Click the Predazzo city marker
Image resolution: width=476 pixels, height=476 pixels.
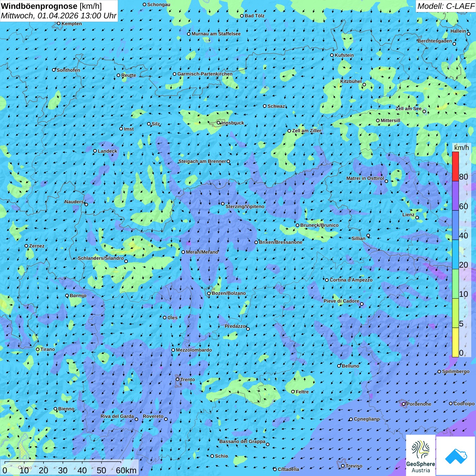[248, 329]
